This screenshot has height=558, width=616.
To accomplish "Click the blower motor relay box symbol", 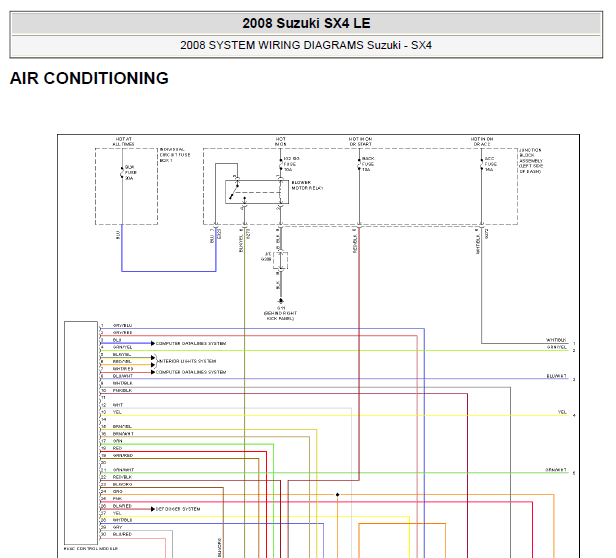I will pyautogui.click(x=257, y=192).
